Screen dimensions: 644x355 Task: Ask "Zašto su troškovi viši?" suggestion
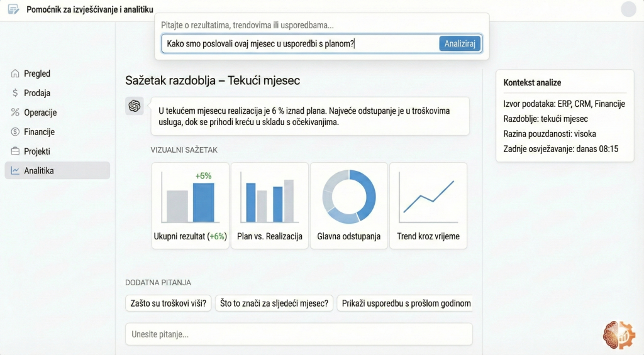pyautogui.click(x=168, y=303)
